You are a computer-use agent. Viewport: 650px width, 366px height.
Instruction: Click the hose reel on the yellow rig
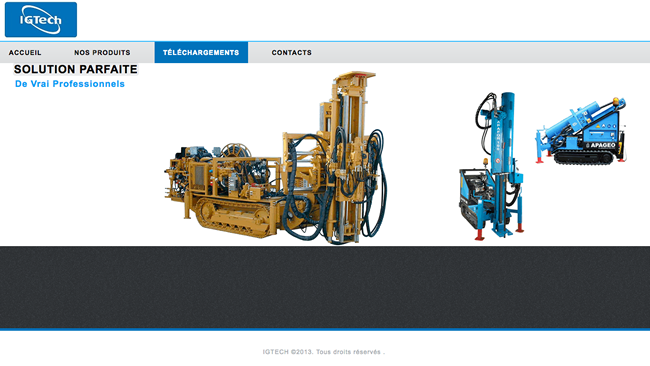pos(235,151)
